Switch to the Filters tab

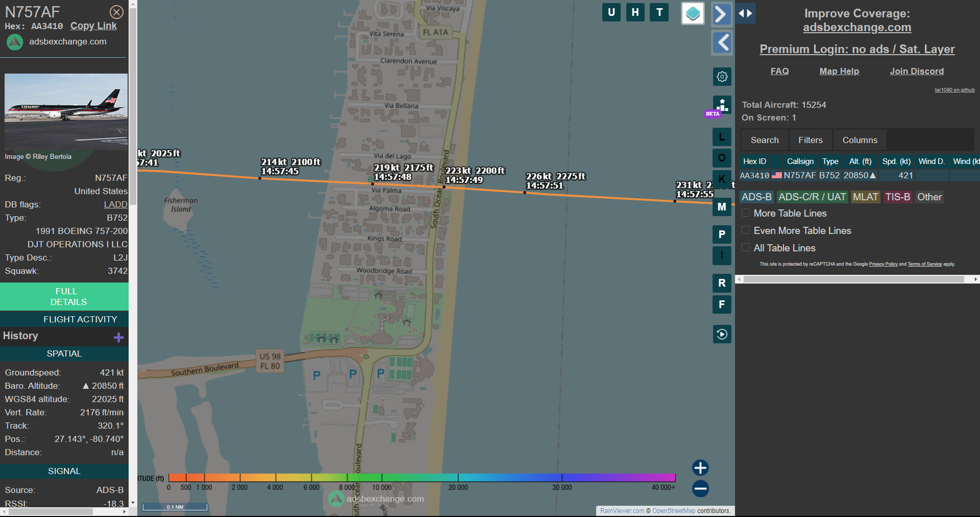coord(811,140)
